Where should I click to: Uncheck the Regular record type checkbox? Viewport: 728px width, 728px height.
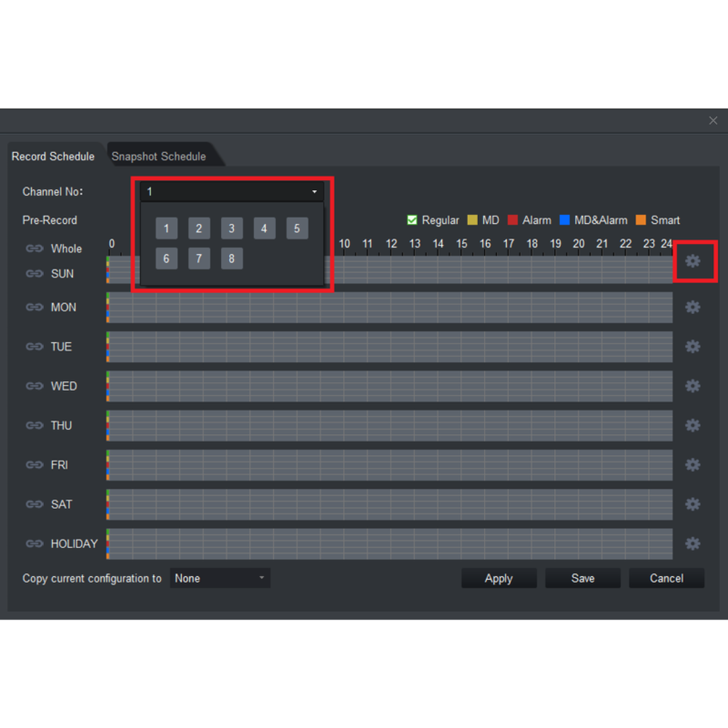pyautogui.click(x=412, y=220)
